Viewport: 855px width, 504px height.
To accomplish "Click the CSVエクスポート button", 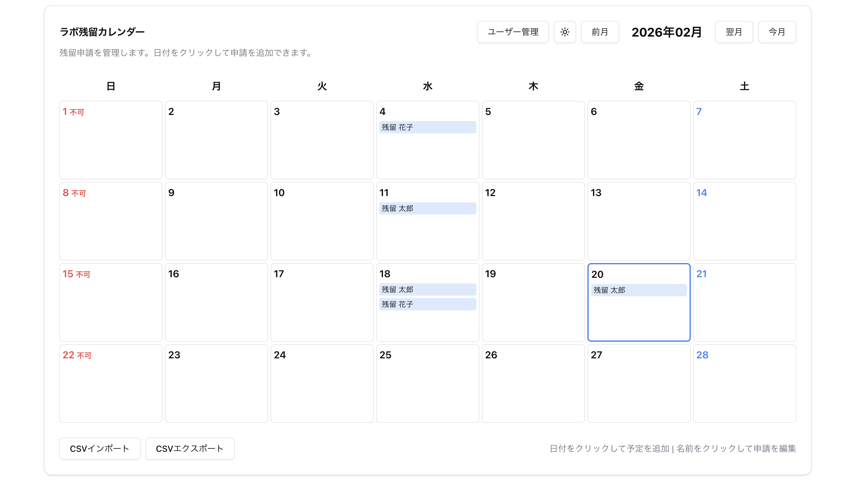I will [190, 448].
